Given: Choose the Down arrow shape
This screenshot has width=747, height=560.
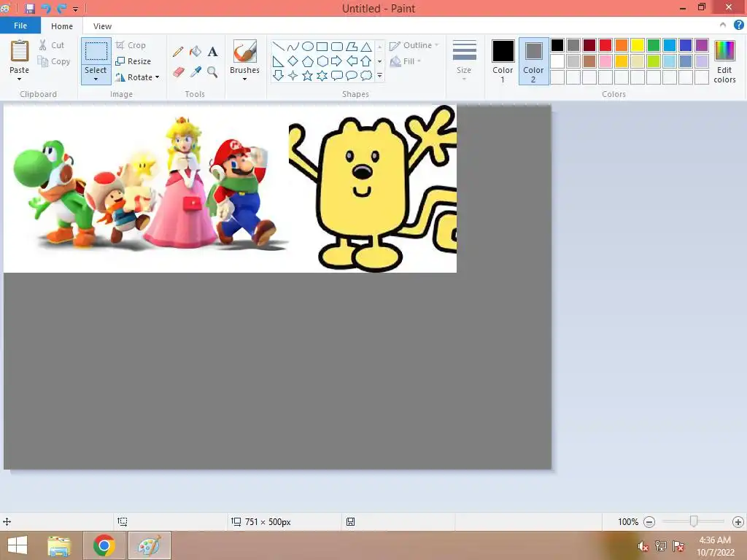Looking at the screenshot, I should pyautogui.click(x=278, y=75).
